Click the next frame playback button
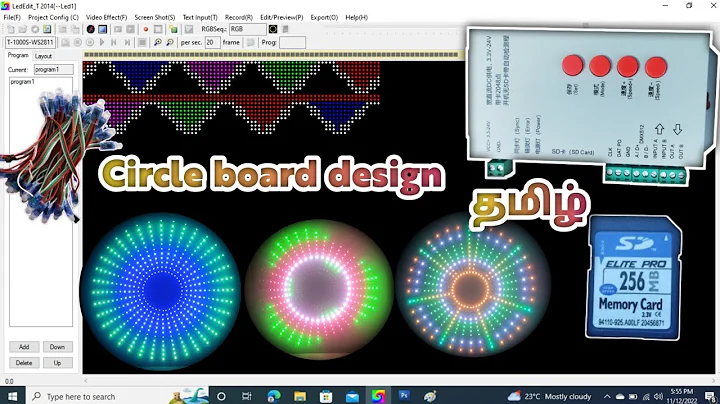Screen dimensions: 720x404 [127, 42]
